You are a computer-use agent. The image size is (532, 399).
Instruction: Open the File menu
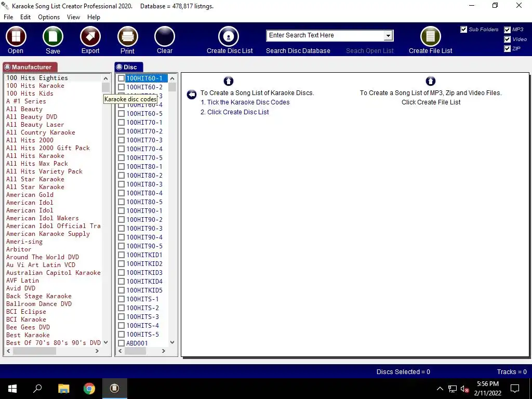point(8,17)
